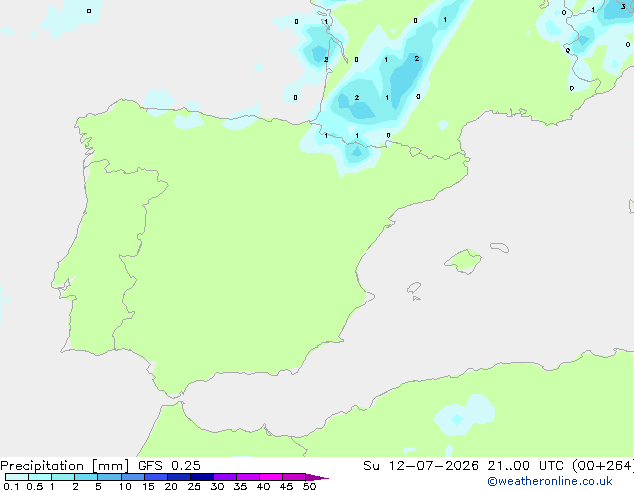634x490 pixels.
Task: Select the 45–50 mm legend swatch
Action: tap(294, 477)
